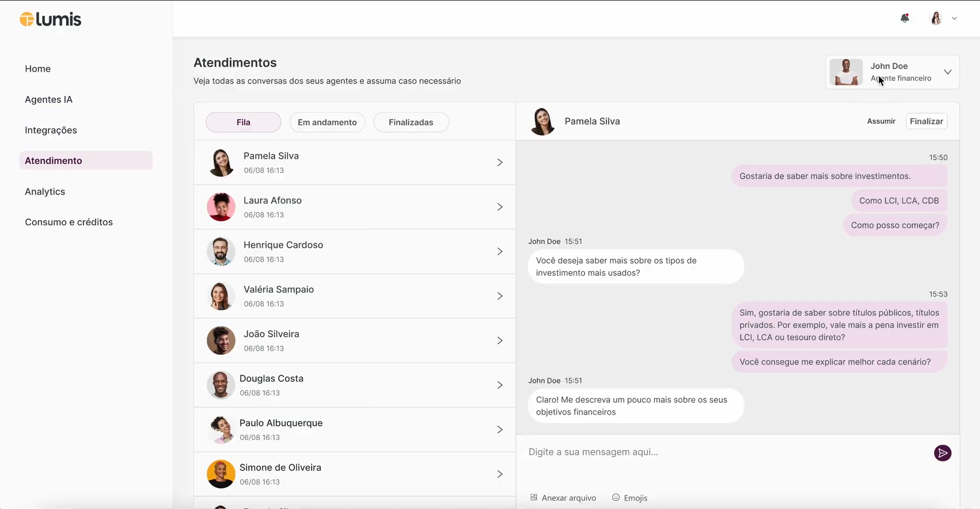Click Pamela Silva avatar in queue list
The width and height of the screenshot is (980, 509).
click(x=221, y=163)
